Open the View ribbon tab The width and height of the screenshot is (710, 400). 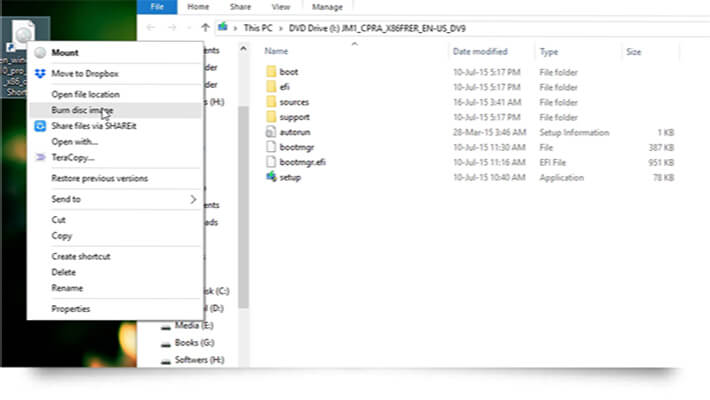pyautogui.click(x=281, y=7)
